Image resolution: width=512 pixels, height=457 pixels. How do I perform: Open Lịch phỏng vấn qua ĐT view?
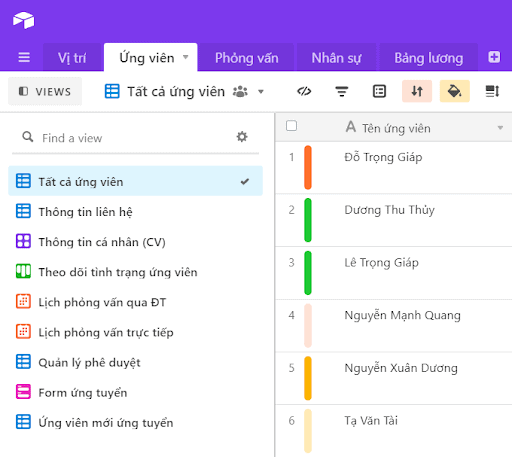135,302
